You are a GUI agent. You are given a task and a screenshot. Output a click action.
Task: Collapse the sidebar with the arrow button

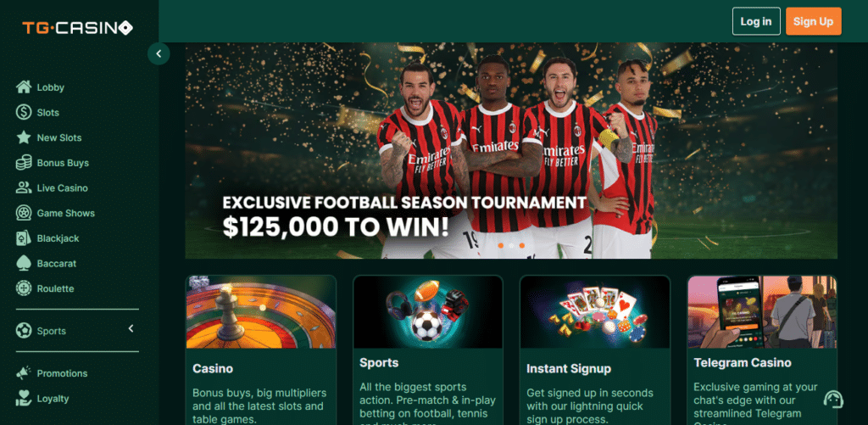(x=159, y=53)
